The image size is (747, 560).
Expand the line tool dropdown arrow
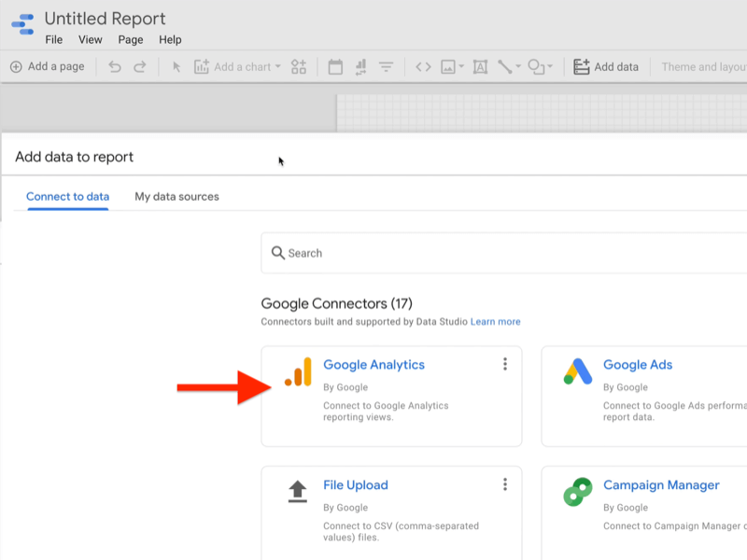518,66
